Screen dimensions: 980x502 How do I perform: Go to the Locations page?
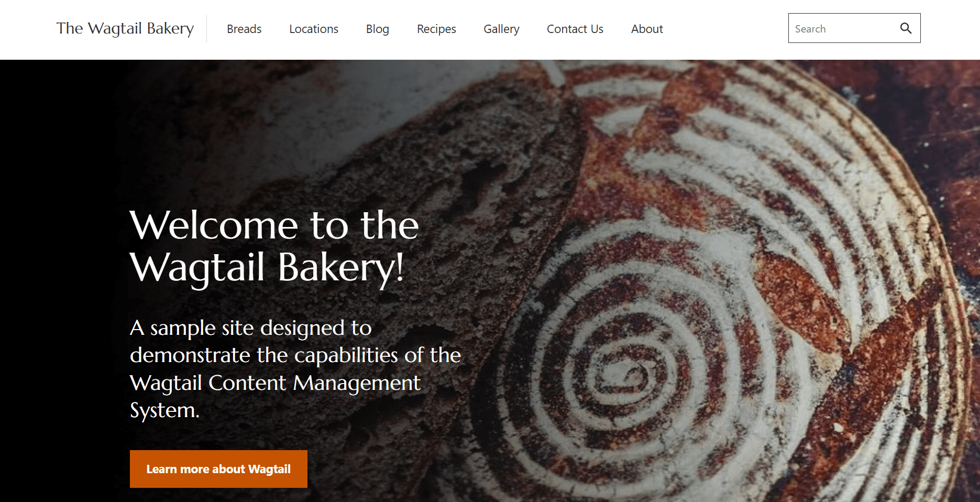[314, 29]
